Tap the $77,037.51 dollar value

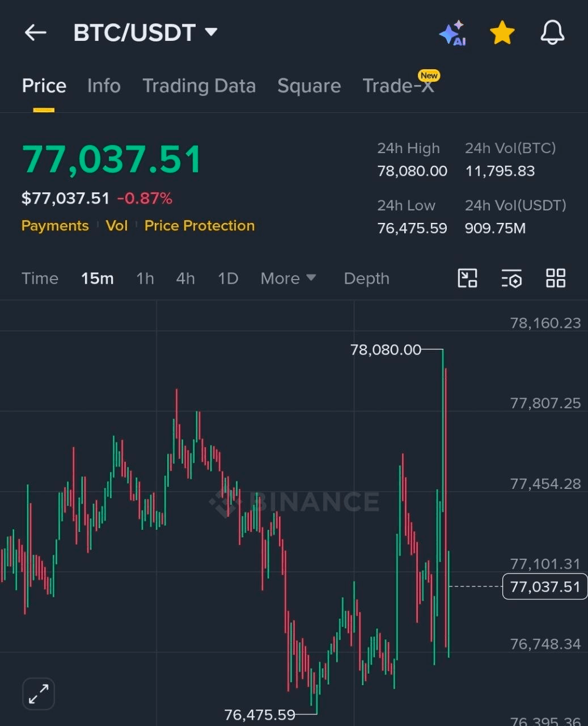pos(65,199)
